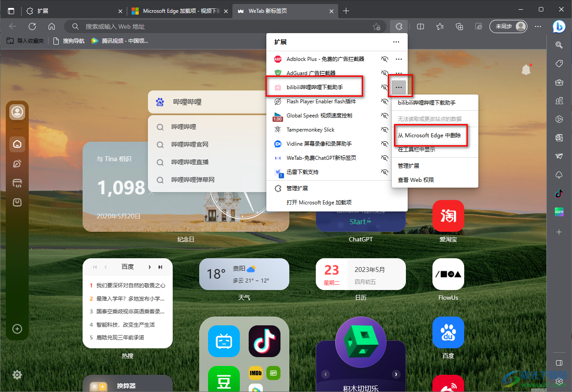
Task: Open TikTok icon in the Edge sidebar
Action: pos(559,193)
